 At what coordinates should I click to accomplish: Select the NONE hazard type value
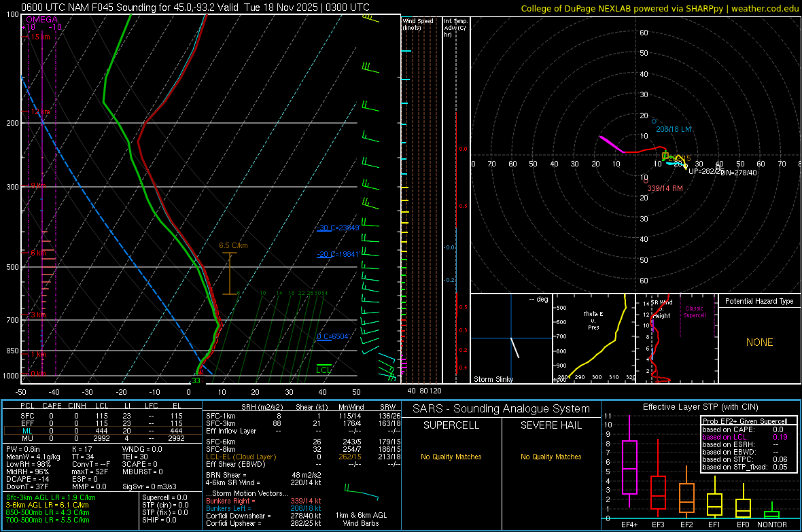(759, 342)
